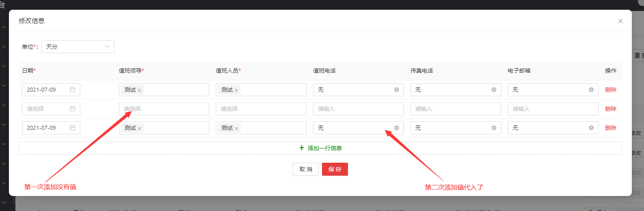Clear the third row's 值班电话 field
The height and width of the screenshot is (211, 644).
[x=397, y=128]
